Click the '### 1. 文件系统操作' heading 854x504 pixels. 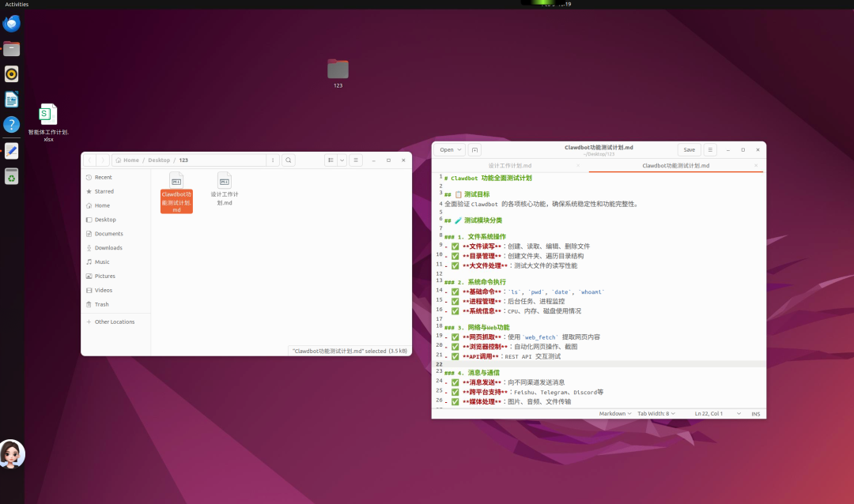pyautogui.click(x=475, y=237)
